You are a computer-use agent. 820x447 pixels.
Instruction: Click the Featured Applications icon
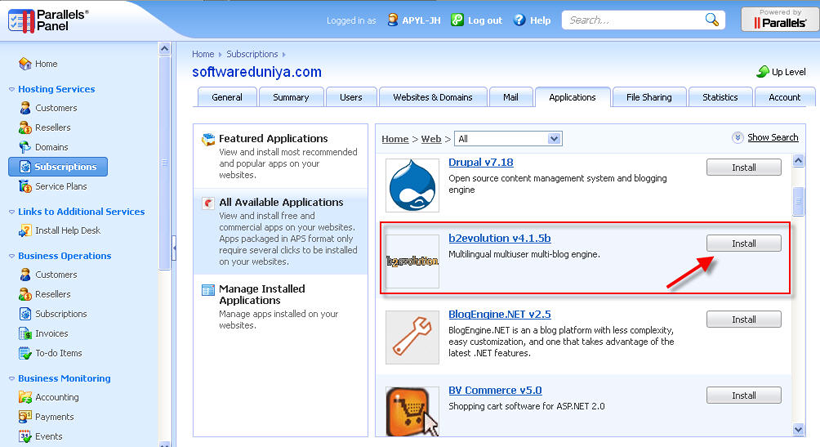click(x=208, y=139)
